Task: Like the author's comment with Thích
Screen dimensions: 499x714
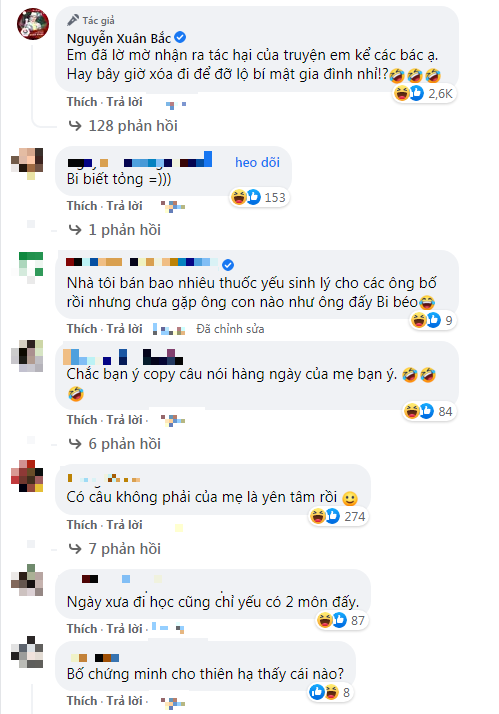Action: (x=82, y=102)
